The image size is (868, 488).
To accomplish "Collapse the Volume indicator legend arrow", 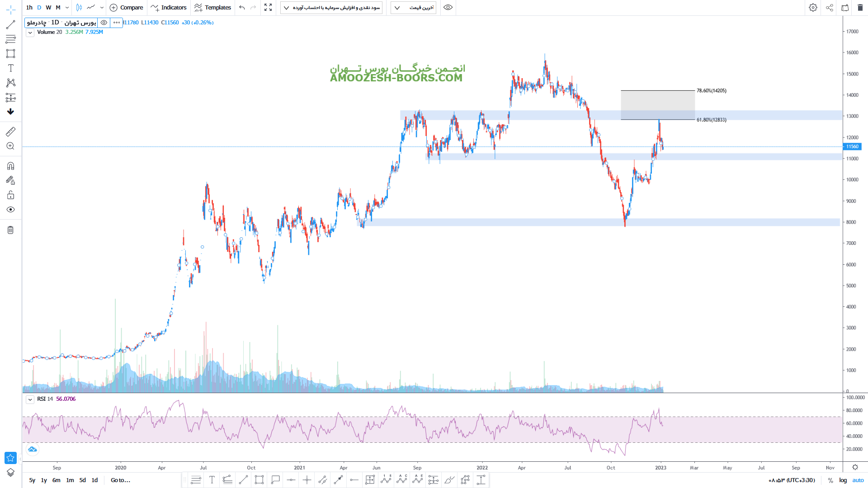I will pos(30,33).
